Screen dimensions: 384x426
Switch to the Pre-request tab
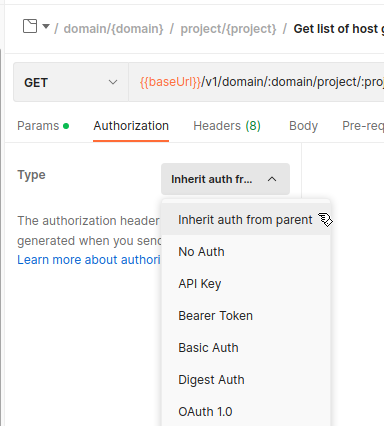(363, 126)
